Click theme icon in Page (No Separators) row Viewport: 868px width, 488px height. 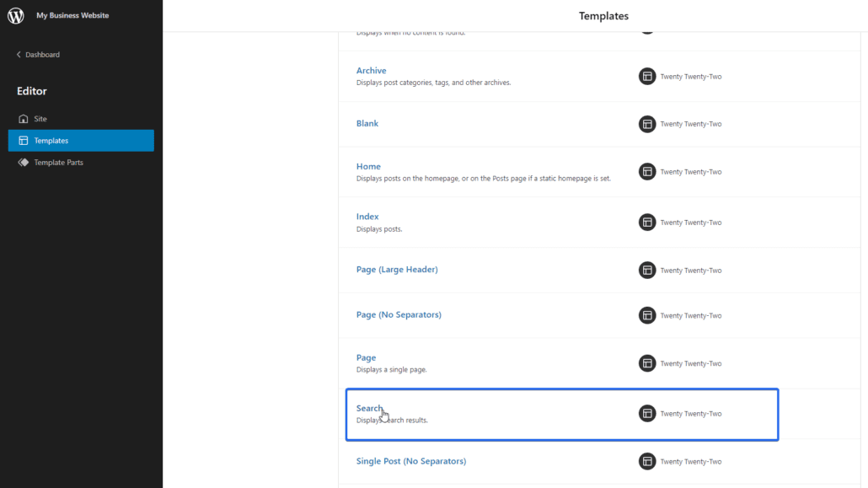tap(647, 315)
